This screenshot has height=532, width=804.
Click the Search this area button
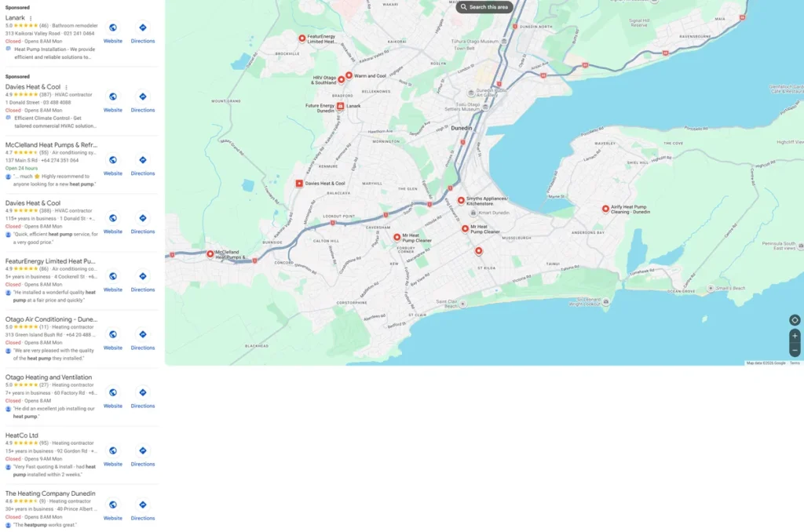click(x=484, y=7)
